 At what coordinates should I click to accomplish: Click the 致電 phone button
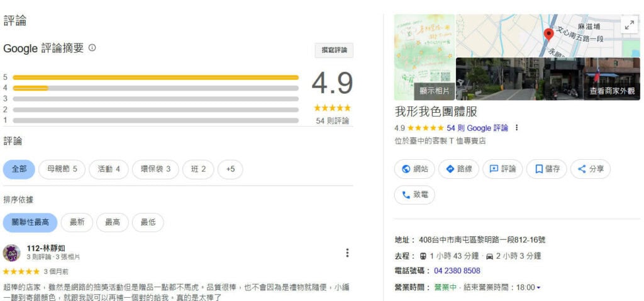click(414, 195)
